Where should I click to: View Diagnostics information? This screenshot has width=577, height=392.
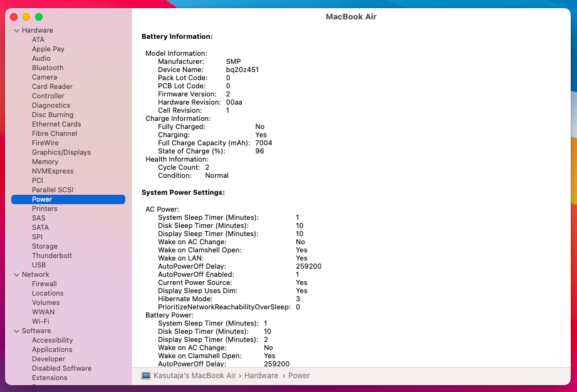point(51,105)
